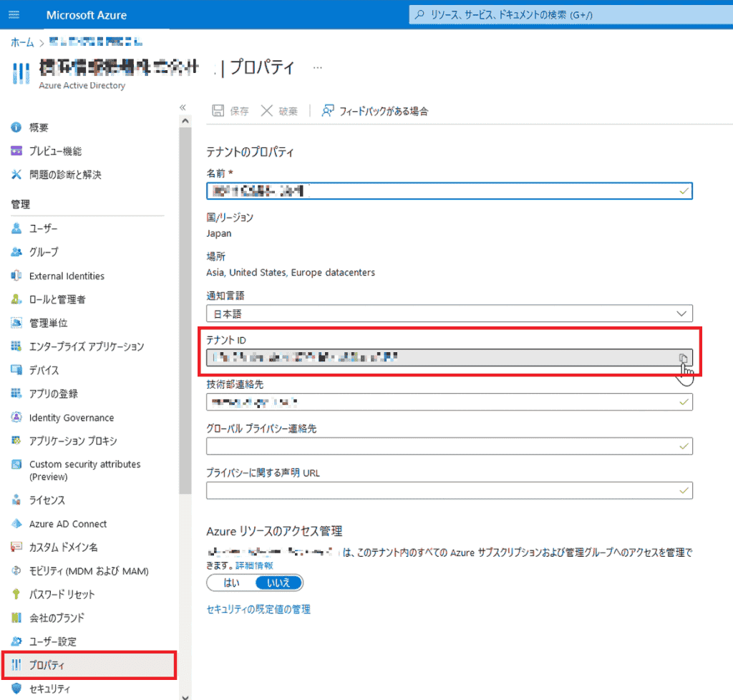Screen dimensions: 733x700
Task: Click the ユーザー person icon
Action: [16, 228]
